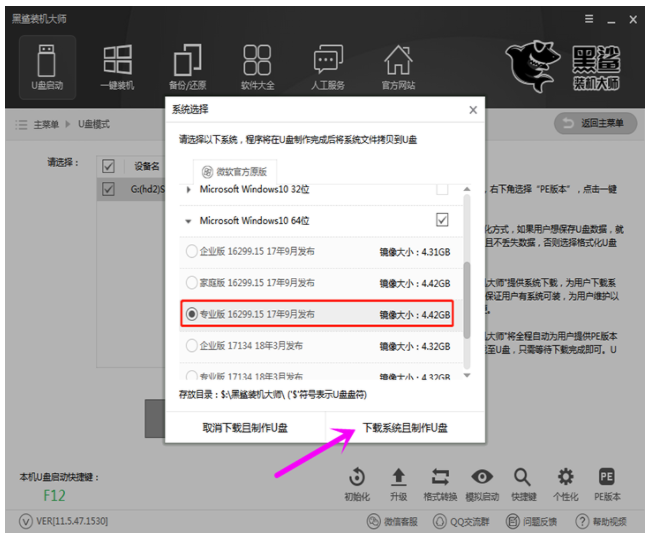Viewport: 650px width, 536px height.
Task: Open 软件大全 in the top toolbar
Action: 257,65
